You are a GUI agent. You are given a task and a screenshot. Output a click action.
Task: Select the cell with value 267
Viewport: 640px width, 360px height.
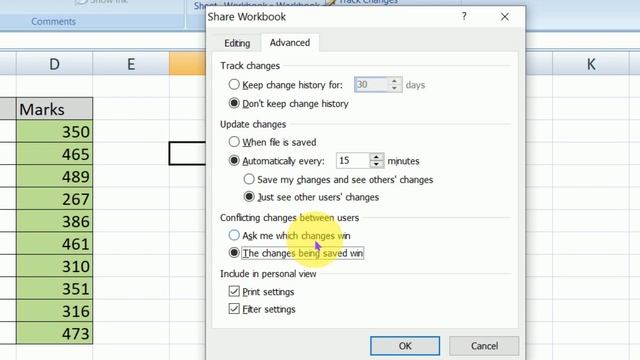click(x=54, y=199)
